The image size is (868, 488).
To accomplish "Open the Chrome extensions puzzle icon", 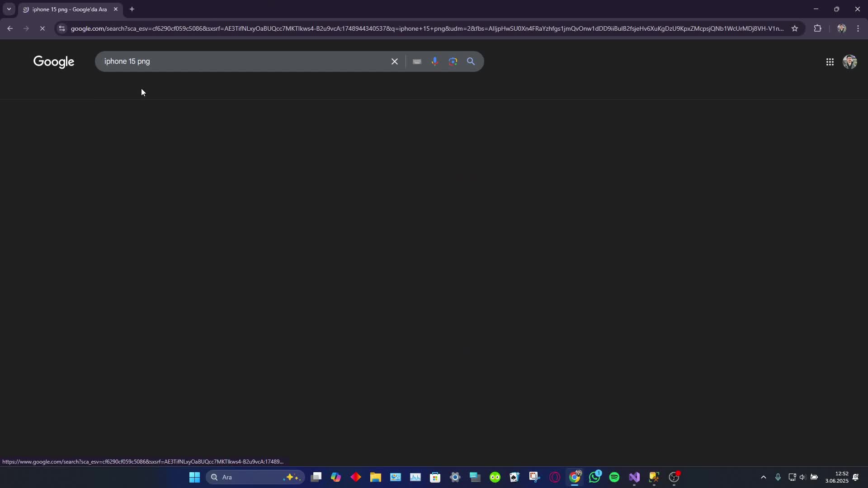I will 818,28.
